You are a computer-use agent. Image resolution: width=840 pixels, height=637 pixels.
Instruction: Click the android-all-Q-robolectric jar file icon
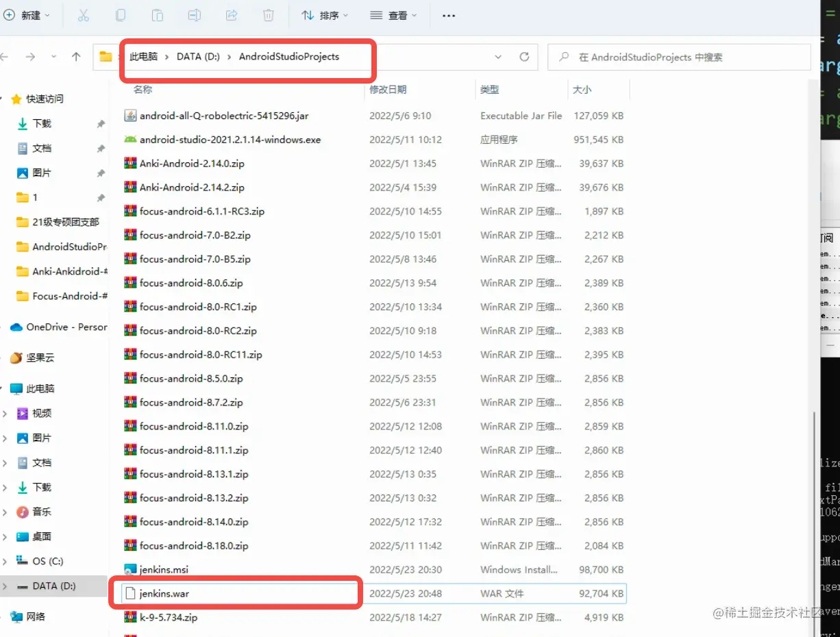(x=130, y=116)
